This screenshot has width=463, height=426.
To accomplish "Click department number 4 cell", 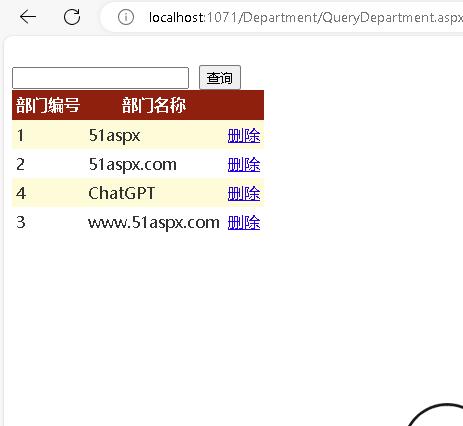I will click(21, 193).
